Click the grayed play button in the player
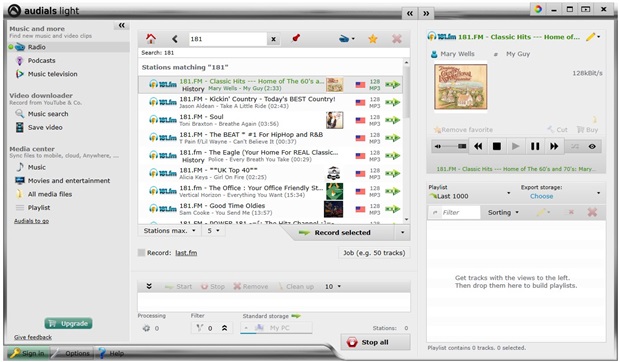620x362 pixels. pyautogui.click(x=516, y=146)
